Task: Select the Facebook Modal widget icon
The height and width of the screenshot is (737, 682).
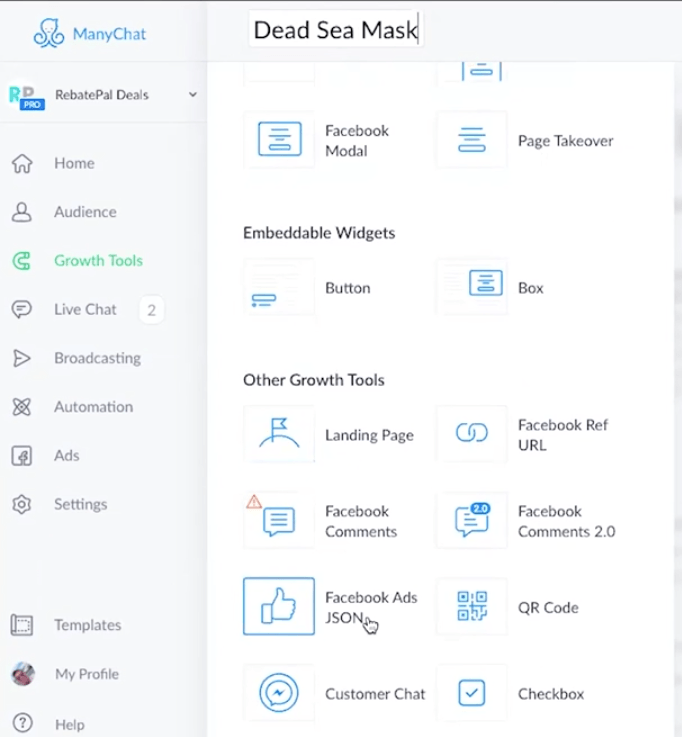Action: click(x=279, y=139)
